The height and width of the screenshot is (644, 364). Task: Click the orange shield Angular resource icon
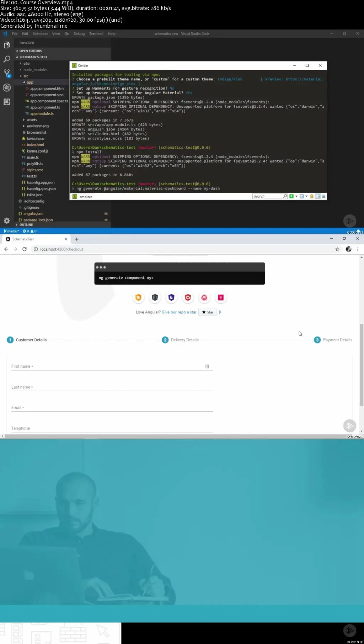click(138, 298)
